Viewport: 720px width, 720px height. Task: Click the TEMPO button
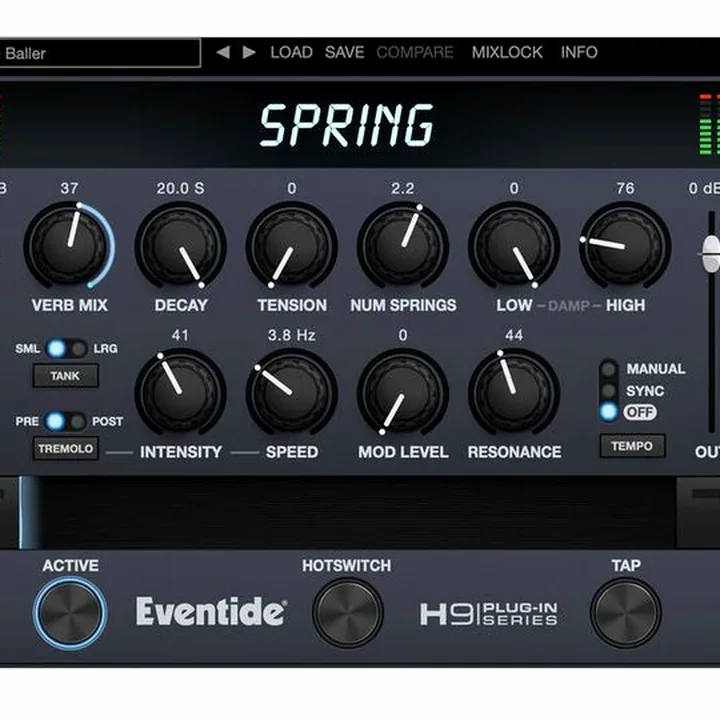point(632,446)
